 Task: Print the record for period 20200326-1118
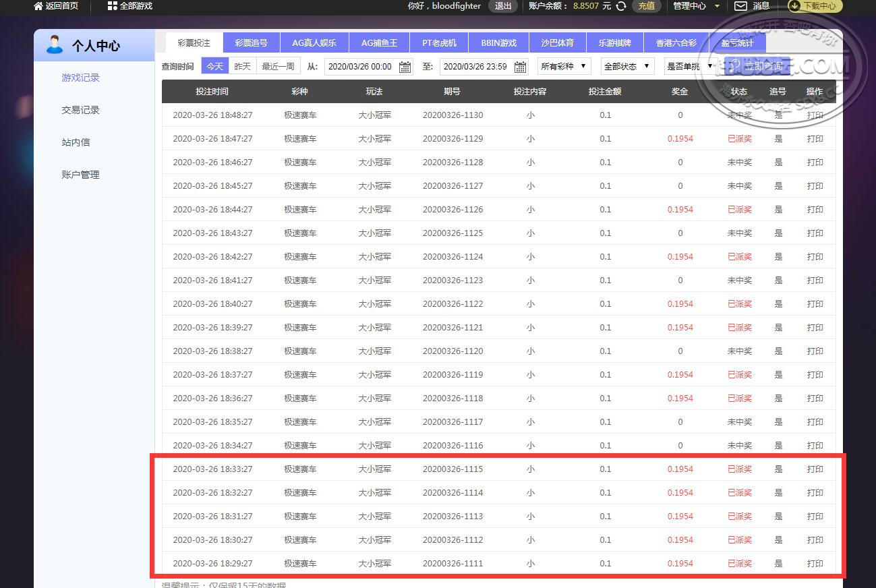(x=815, y=399)
